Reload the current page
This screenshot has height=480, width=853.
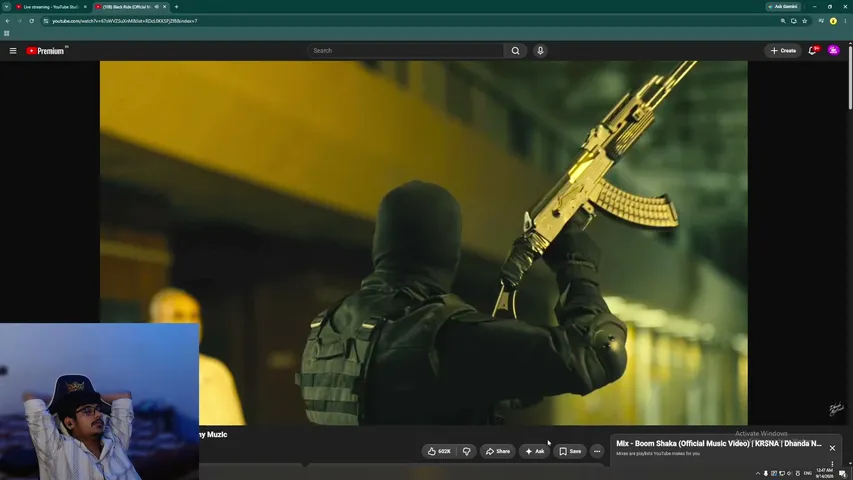point(32,21)
